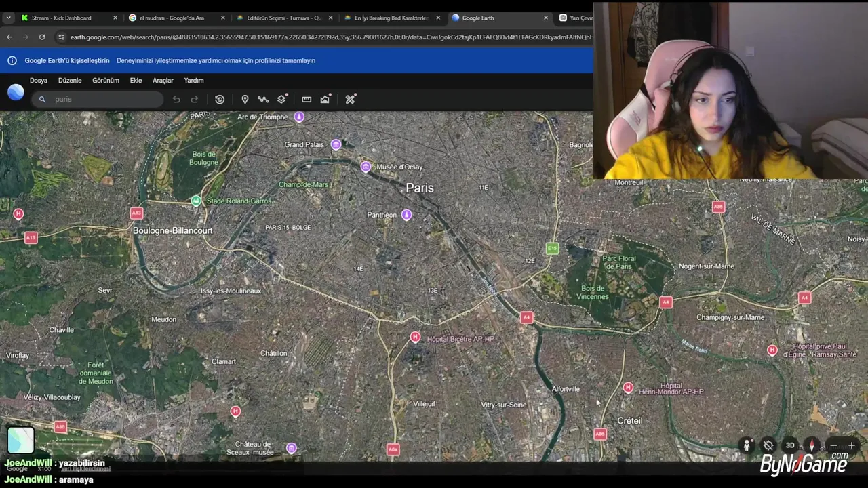Open the map layers stack tool
Screen dimensions: 868x488
pyautogui.click(x=282, y=99)
